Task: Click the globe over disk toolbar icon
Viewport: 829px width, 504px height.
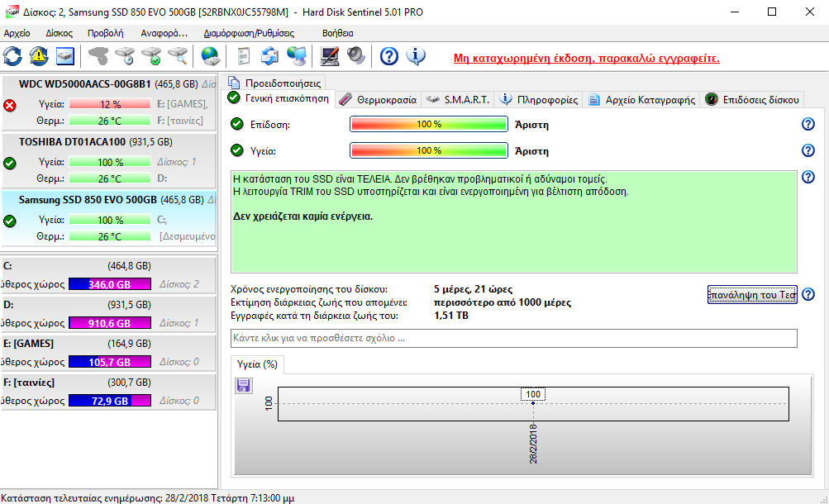Action: [x=210, y=56]
